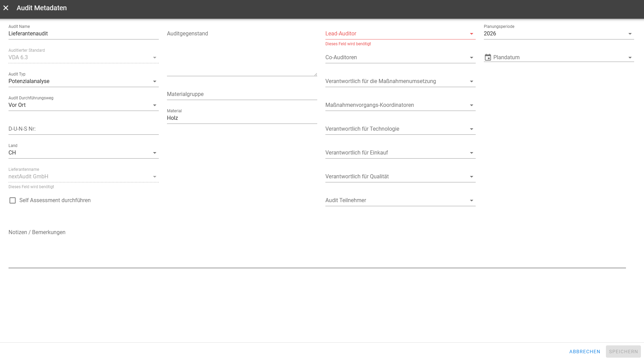This screenshot has width=644, height=359.
Task: Expand Verantwortlich für Technologie dropdown
Action: 471,129
